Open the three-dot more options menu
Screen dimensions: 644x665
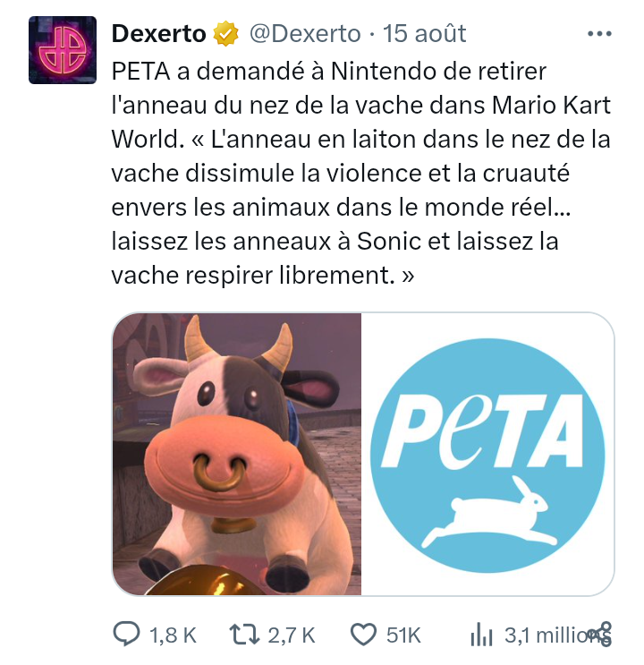(599, 33)
